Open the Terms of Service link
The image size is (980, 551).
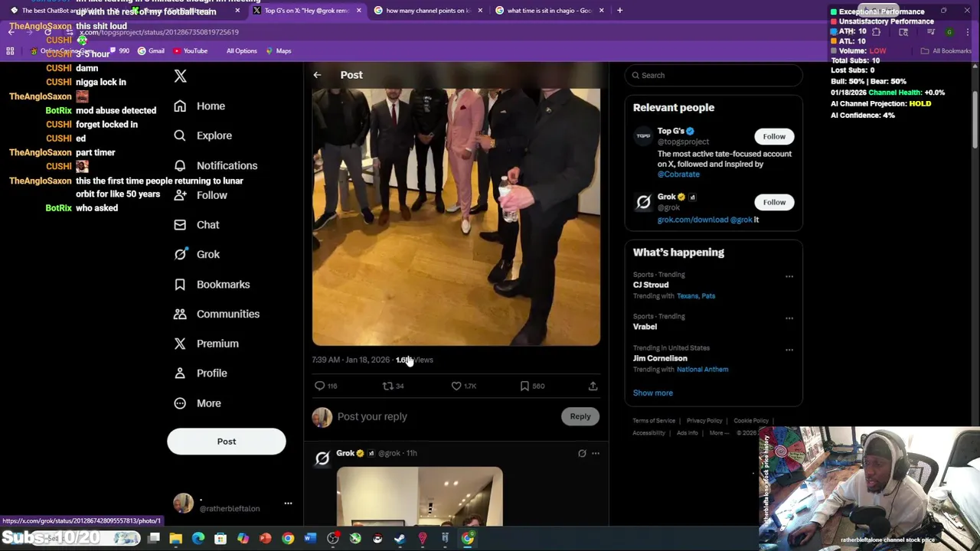[654, 421]
